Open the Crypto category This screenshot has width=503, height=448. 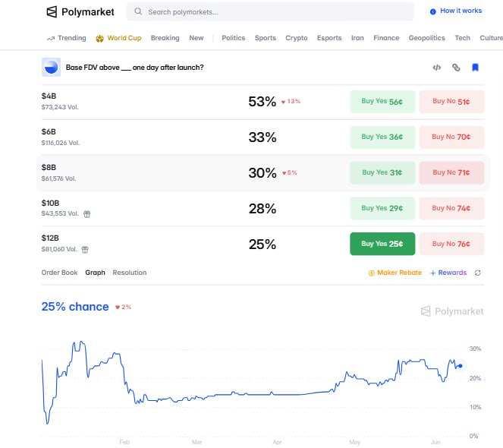click(x=297, y=38)
